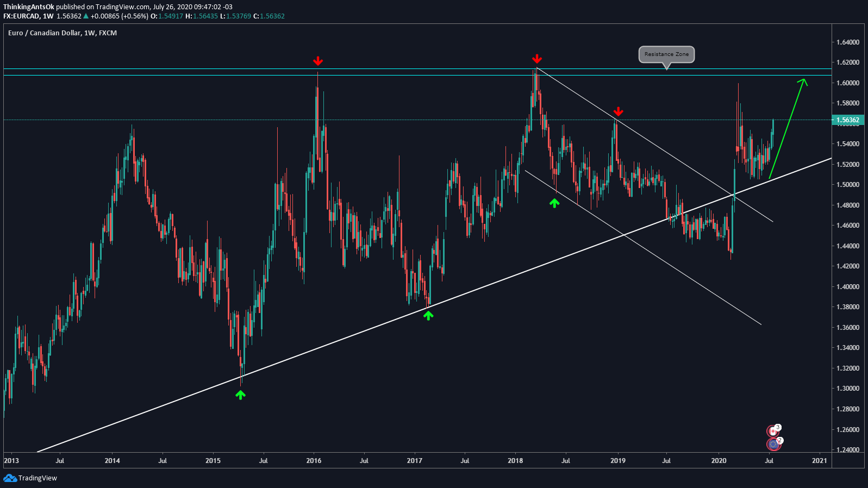Click the 1.54000 price axis label
The height and width of the screenshot is (488, 868).
(848, 144)
